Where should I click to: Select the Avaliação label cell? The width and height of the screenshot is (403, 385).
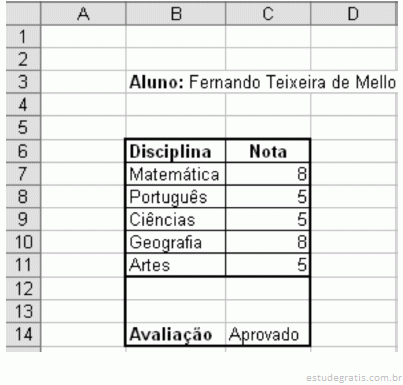point(175,334)
